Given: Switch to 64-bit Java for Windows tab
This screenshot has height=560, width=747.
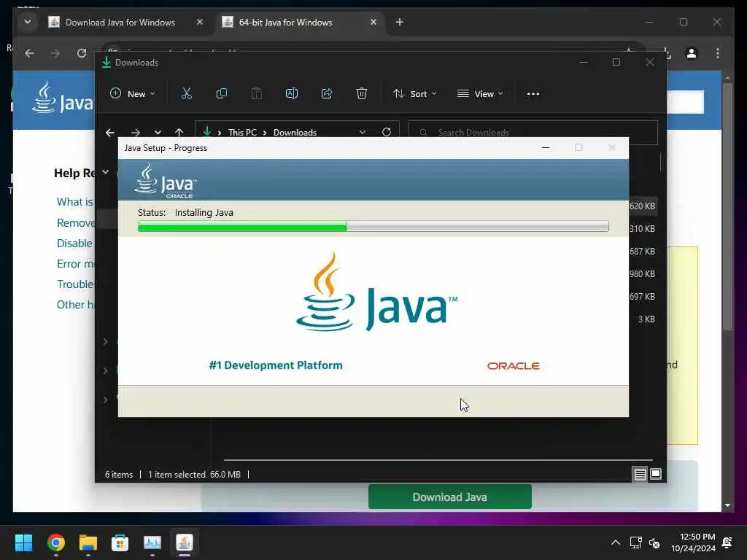Looking at the screenshot, I should pos(285,23).
